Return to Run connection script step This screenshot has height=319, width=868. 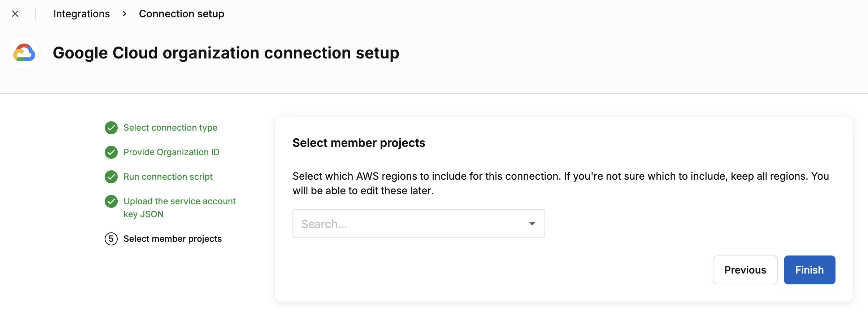[x=168, y=177]
